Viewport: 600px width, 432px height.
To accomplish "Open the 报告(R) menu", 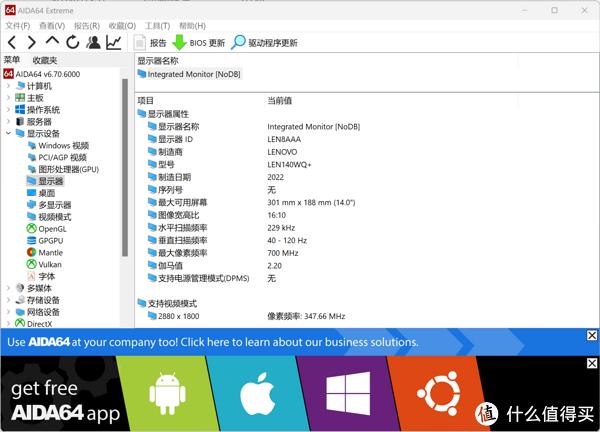I will click(x=87, y=26).
